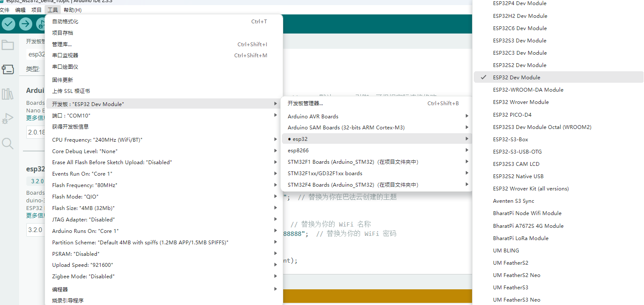Click the Verify checkmark toolbar button
The width and height of the screenshot is (644, 305).
[x=8, y=24]
